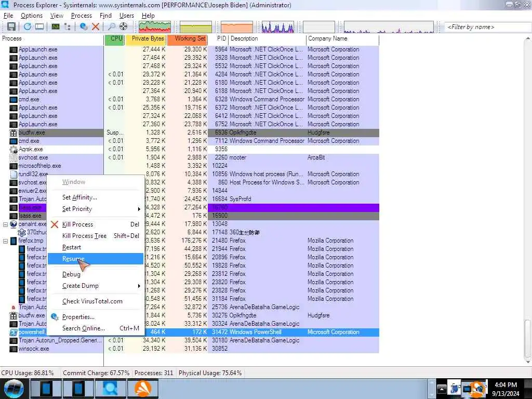Viewport: 532px width, 399px height.
Task: Click the Find handle magnifier toolbar icon
Action: pyautogui.click(x=111, y=26)
